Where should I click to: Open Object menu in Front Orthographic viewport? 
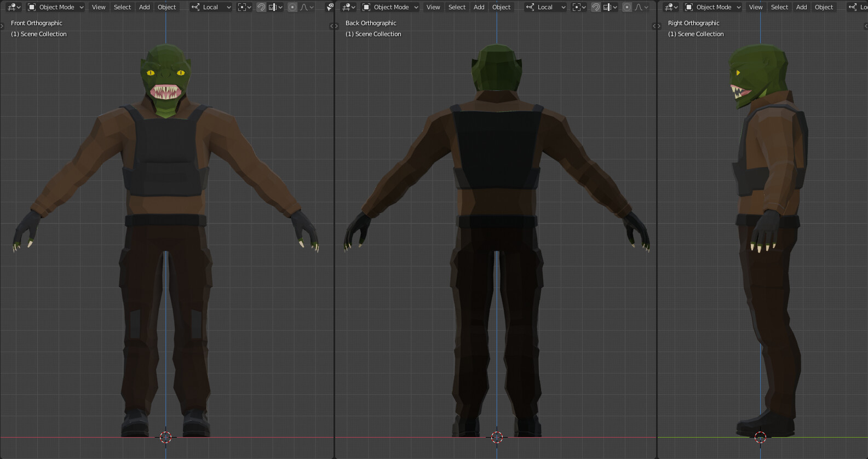166,7
